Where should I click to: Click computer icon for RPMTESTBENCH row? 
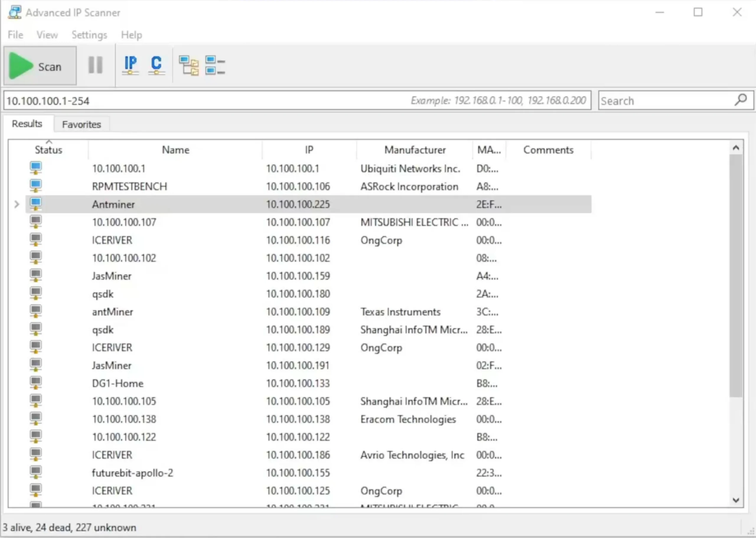point(36,186)
